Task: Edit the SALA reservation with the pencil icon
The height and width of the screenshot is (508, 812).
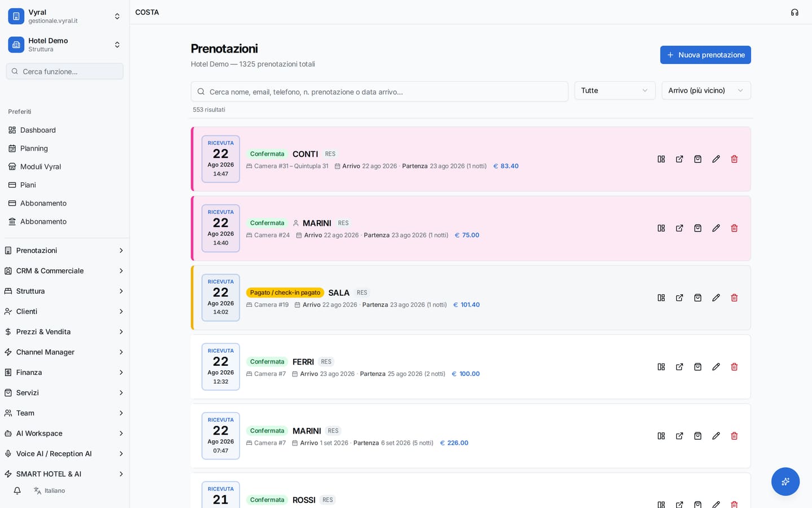Action: coord(716,297)
